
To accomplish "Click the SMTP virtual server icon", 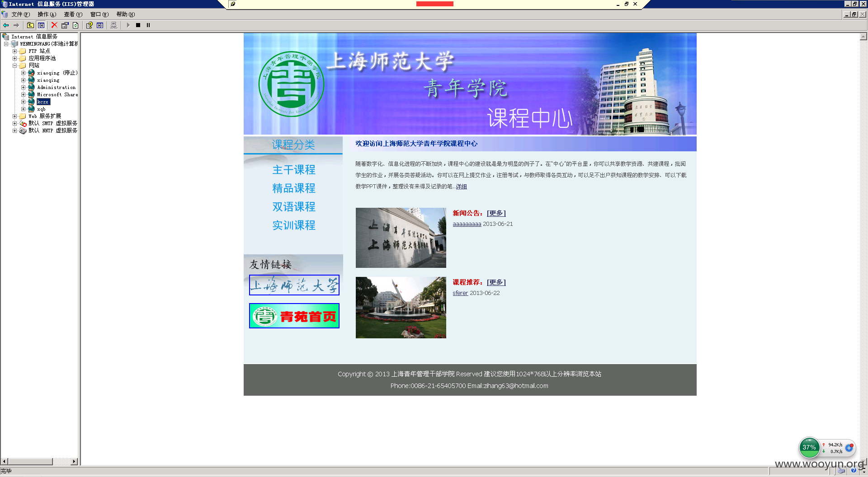I will pyautogui.click(x=23, y=123).
